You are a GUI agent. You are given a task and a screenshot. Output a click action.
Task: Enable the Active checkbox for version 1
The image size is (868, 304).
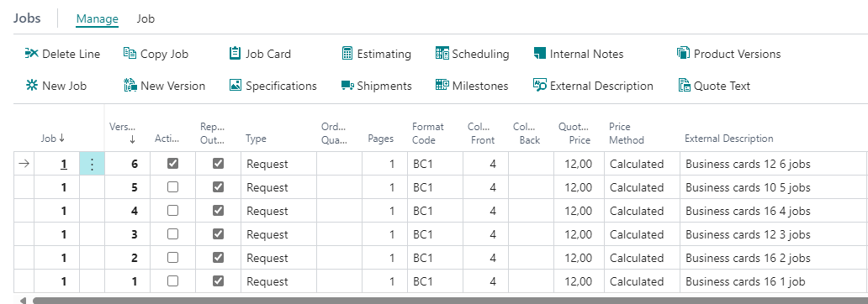coord(172,281)
